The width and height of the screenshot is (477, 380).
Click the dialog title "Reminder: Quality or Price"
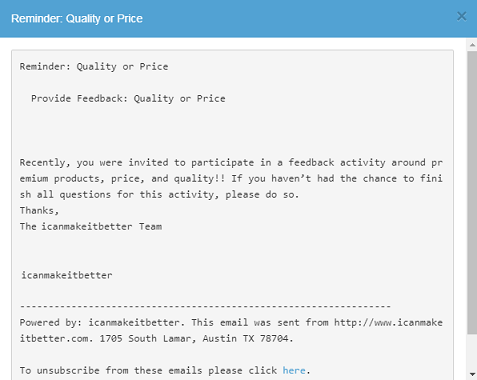click(x=77, y=19)
